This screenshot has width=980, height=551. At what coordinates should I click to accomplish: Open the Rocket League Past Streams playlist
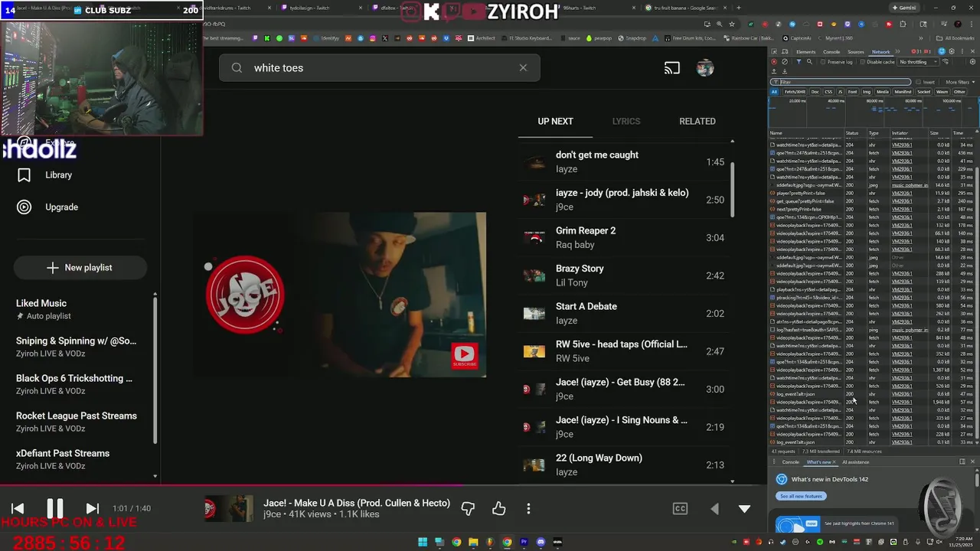pos(77,422)
